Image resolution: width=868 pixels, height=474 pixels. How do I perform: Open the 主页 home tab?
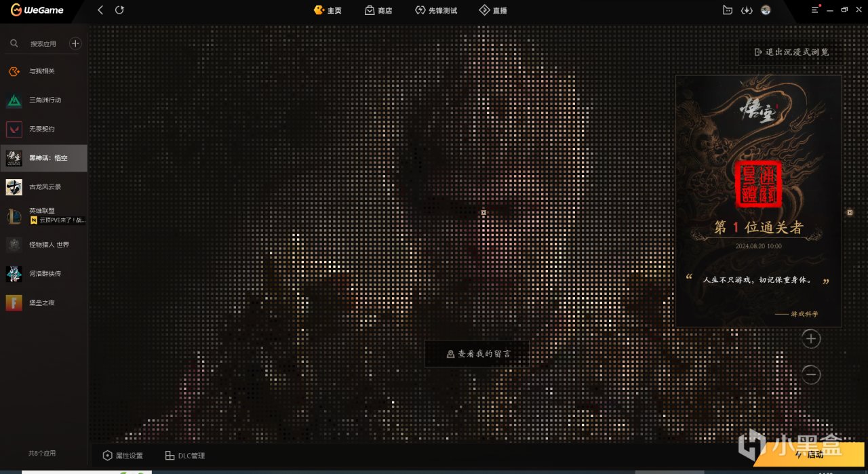point(328,10)
